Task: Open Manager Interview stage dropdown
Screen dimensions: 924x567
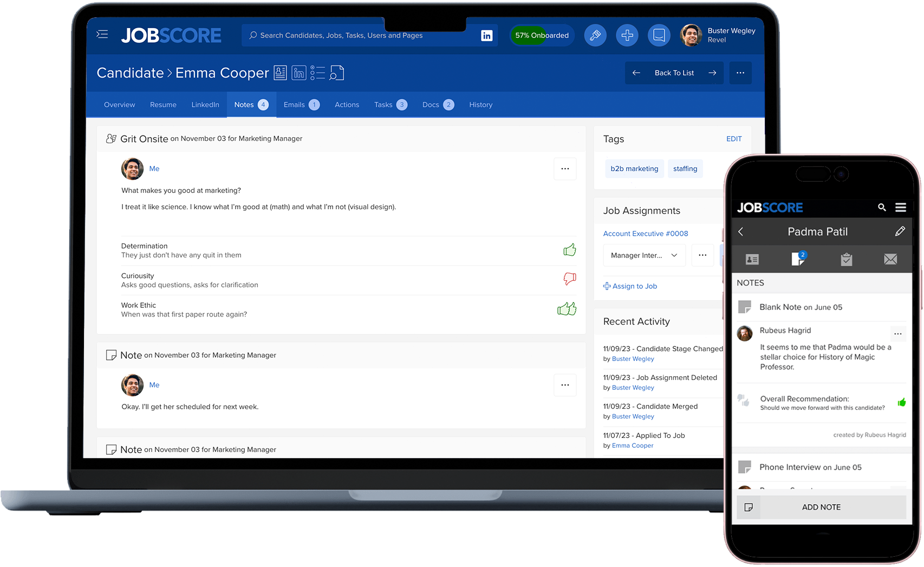Action: [645, 255]
